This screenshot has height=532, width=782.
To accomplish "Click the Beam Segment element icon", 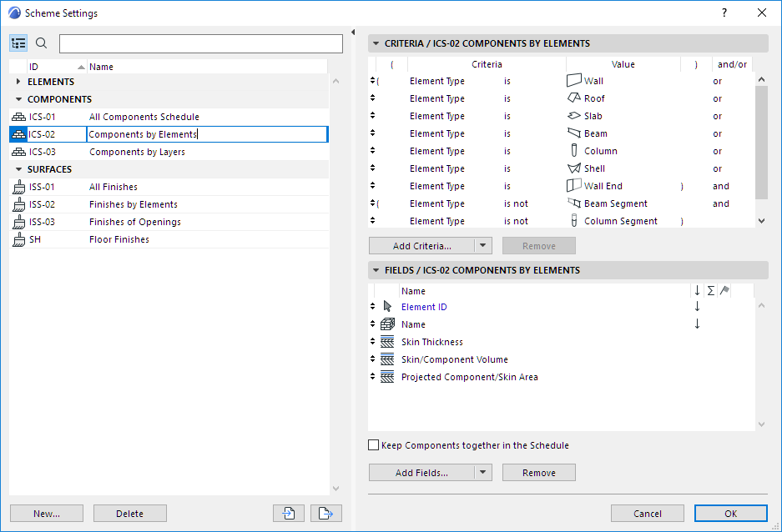I will (574, 203).
